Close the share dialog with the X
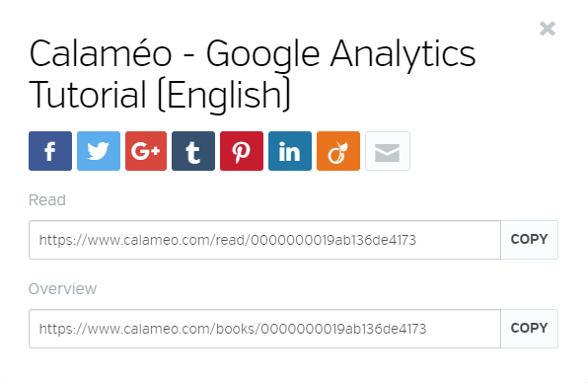 tap(548, 29)
